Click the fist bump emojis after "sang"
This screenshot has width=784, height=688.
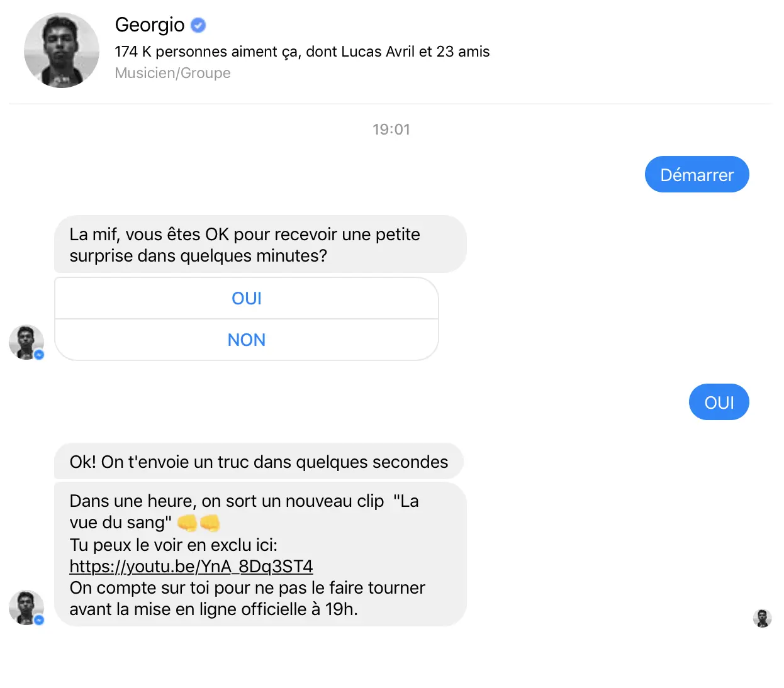[x=198, y=523]
